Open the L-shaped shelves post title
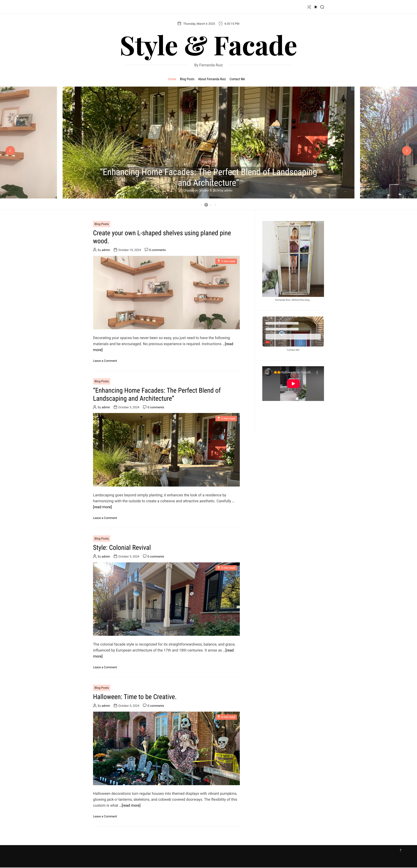 [x=162, y=237]
